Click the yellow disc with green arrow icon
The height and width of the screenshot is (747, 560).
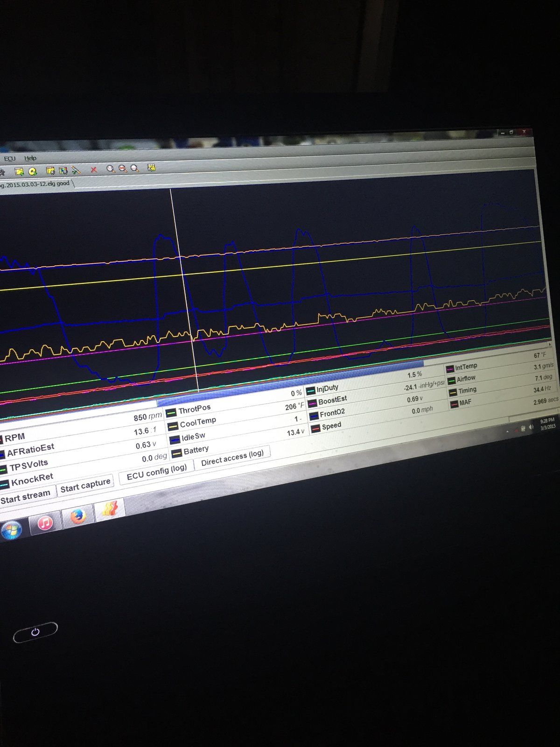click(x=33, y=172)
